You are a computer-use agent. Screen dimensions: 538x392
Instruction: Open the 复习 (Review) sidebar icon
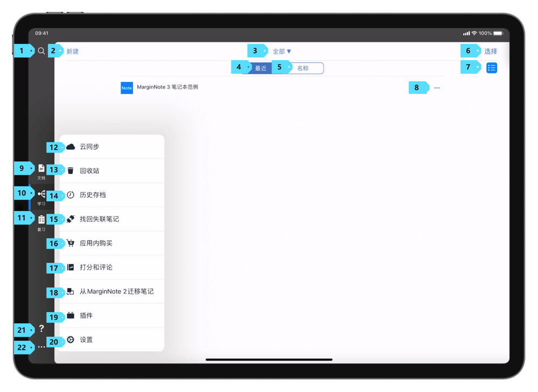click(x=41, y=220)
